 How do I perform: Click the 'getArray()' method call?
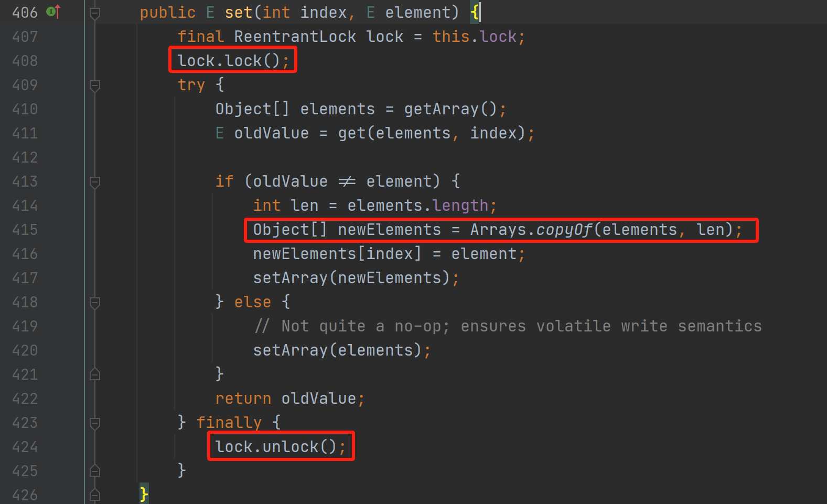[x=450, y=109]
